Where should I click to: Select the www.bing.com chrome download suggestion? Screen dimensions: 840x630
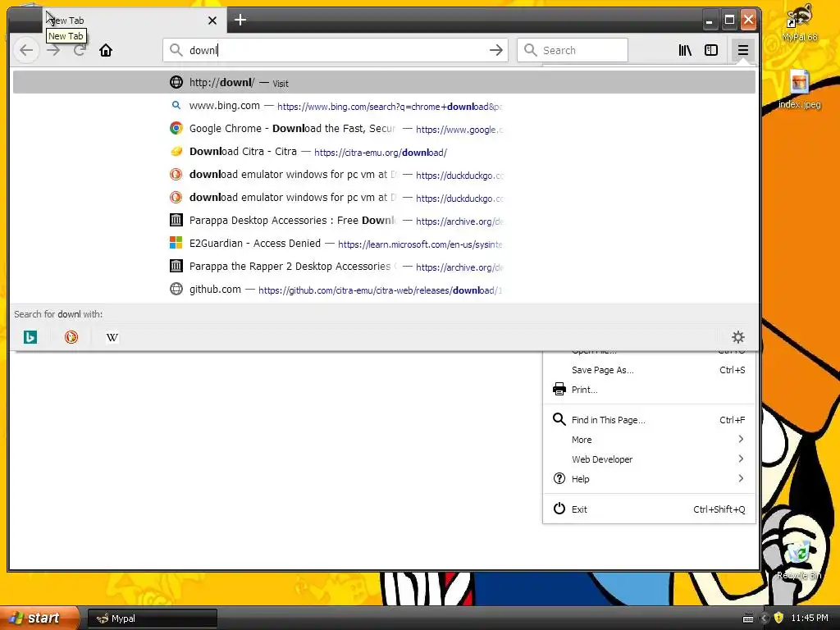(x=384, y=106)
